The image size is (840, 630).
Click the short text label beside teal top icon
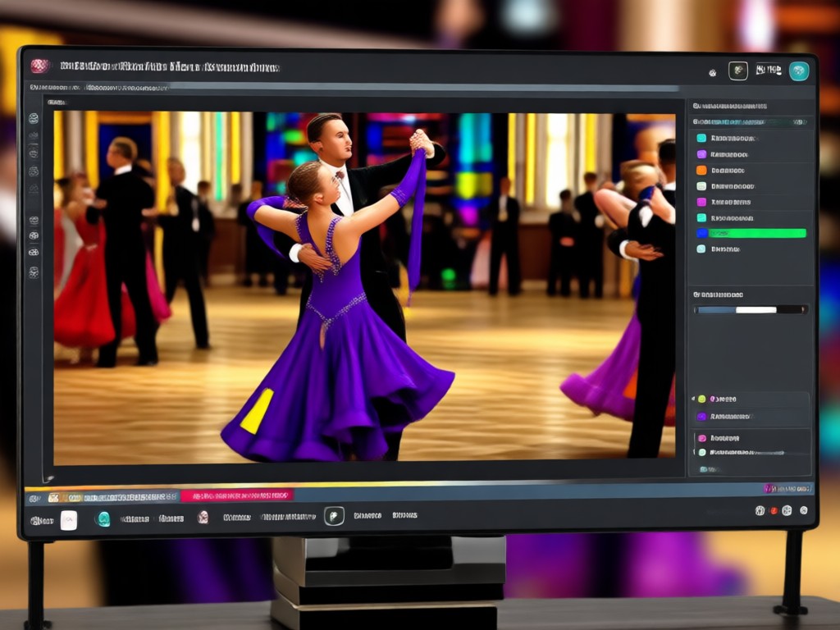tap(768, 70)
